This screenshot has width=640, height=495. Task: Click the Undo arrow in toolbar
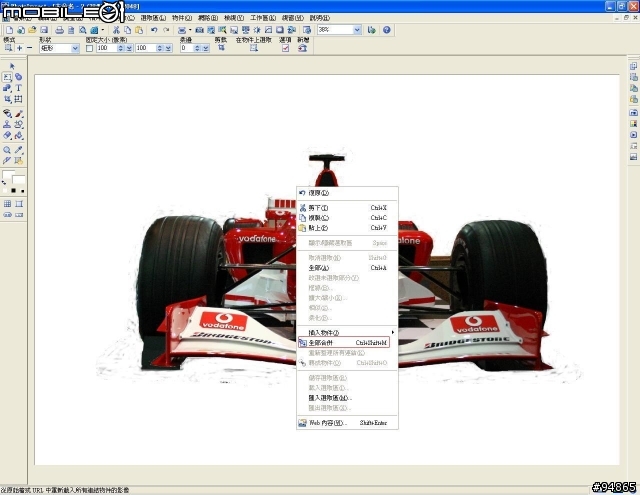[x=154, y=30]
